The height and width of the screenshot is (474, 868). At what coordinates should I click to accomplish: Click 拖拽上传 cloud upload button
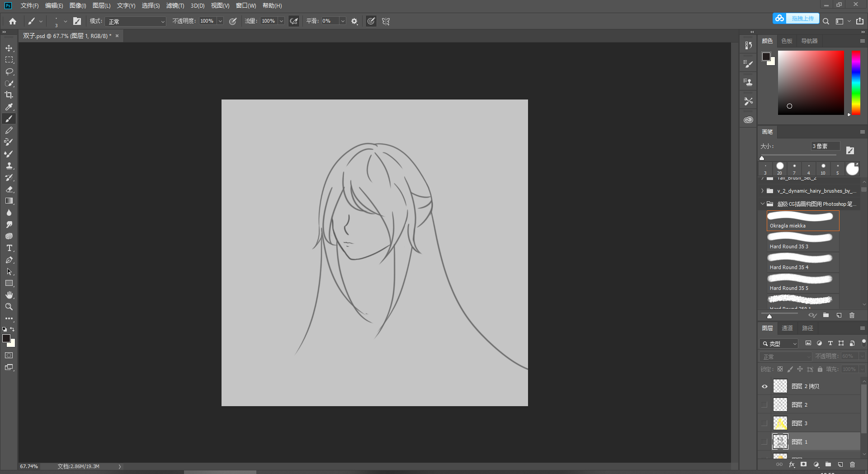(x=796, y=19)
